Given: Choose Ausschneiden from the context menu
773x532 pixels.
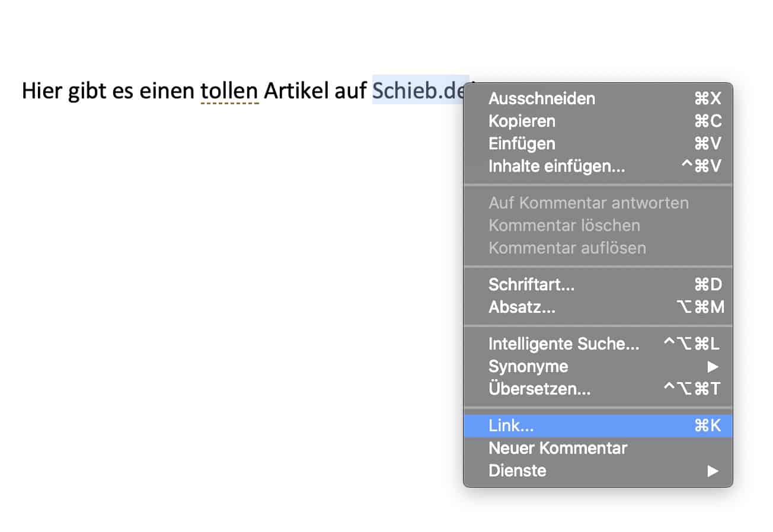Looking at the screenshot, I should [x=542, y=98].
